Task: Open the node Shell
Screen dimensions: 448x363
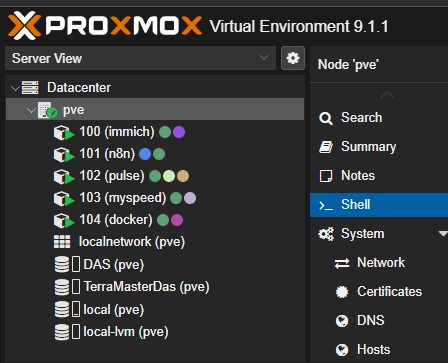Action: pyautogui.click(x=379, y=205)
